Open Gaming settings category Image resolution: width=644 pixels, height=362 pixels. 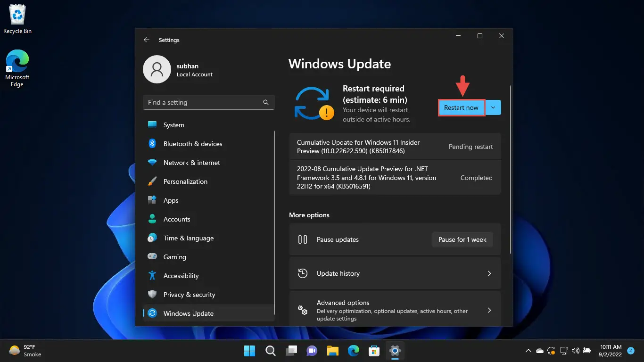point(208,257)
